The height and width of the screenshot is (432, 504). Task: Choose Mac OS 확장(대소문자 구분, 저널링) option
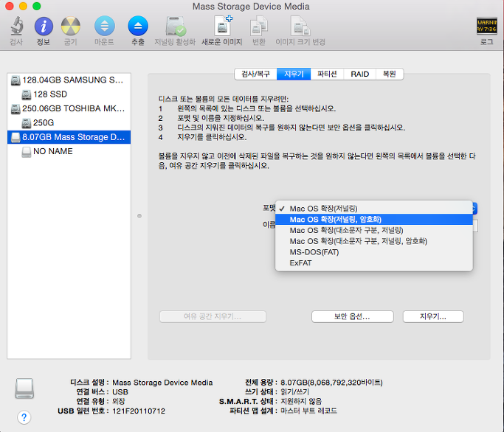tap(374, 230)
